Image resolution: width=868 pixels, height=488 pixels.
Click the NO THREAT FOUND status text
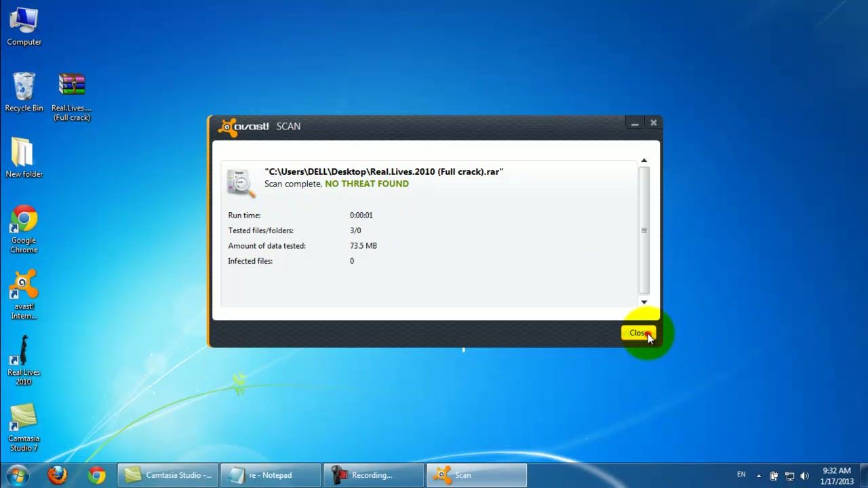pos(367,184)
